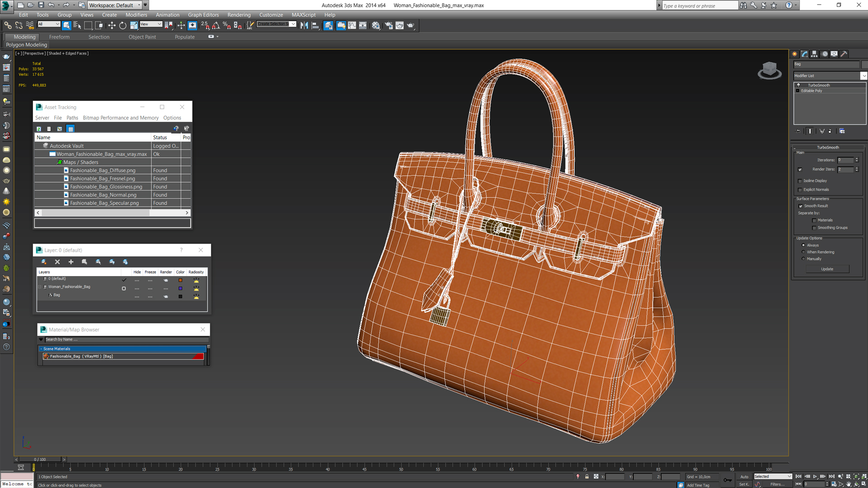868x488 pixels.
Task: Open the Utilities hammer panel tab
Action: click(x=844, y=54)
